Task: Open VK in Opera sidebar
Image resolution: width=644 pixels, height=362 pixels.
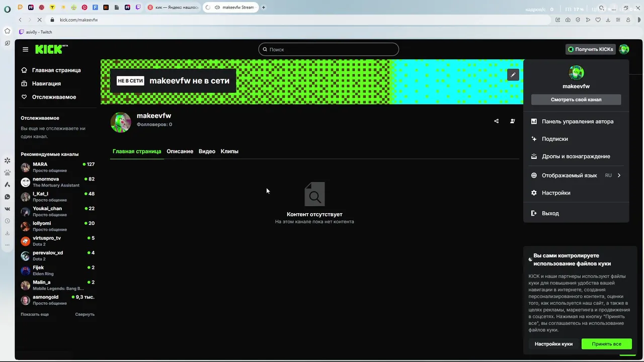Action: 7,209
